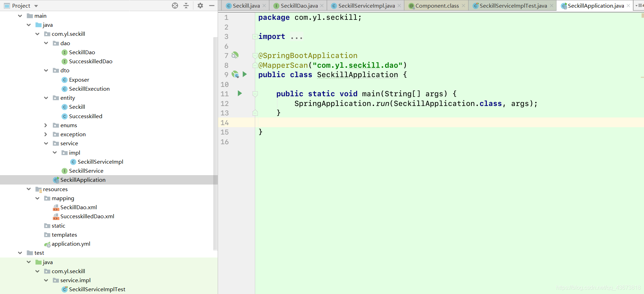
Task: Open the Project view dropdown arrow
Action: pyautogui.click(x=36, y=6)
